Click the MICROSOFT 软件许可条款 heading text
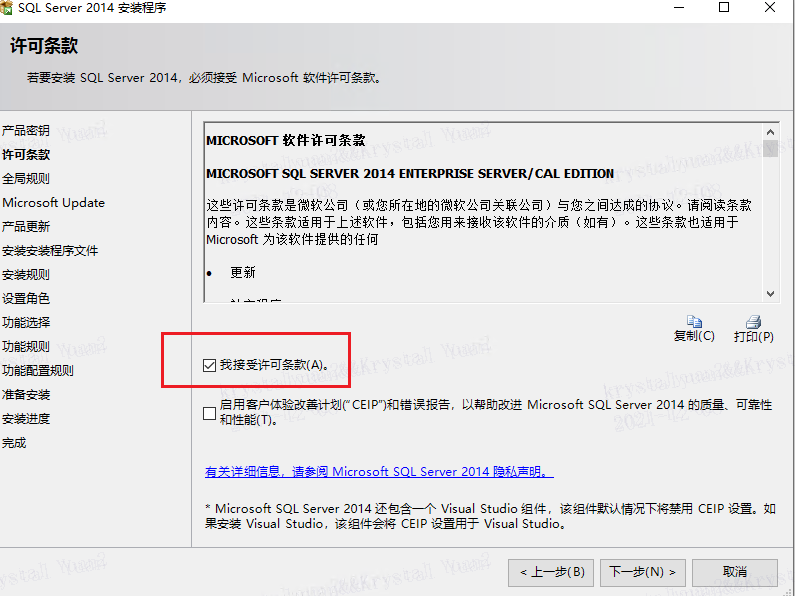This screenshot has height=596, width=795. pyautogui.click(x=285, y=140)
